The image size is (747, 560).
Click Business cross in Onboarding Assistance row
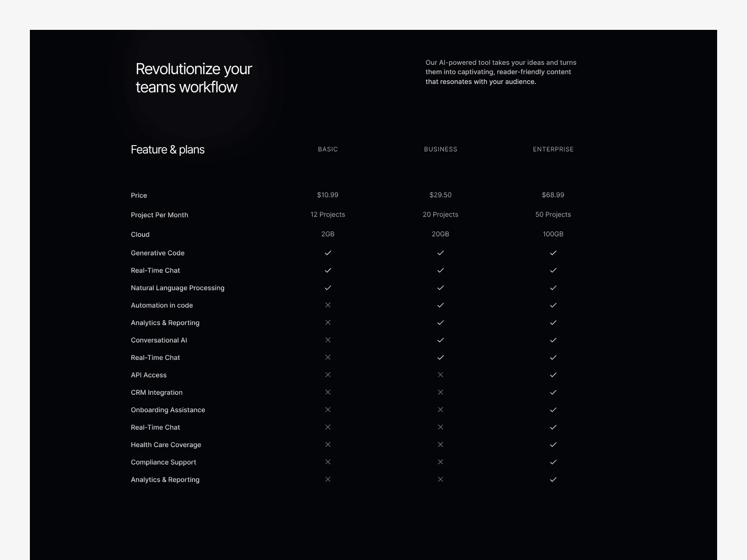(x=440, y=410)
